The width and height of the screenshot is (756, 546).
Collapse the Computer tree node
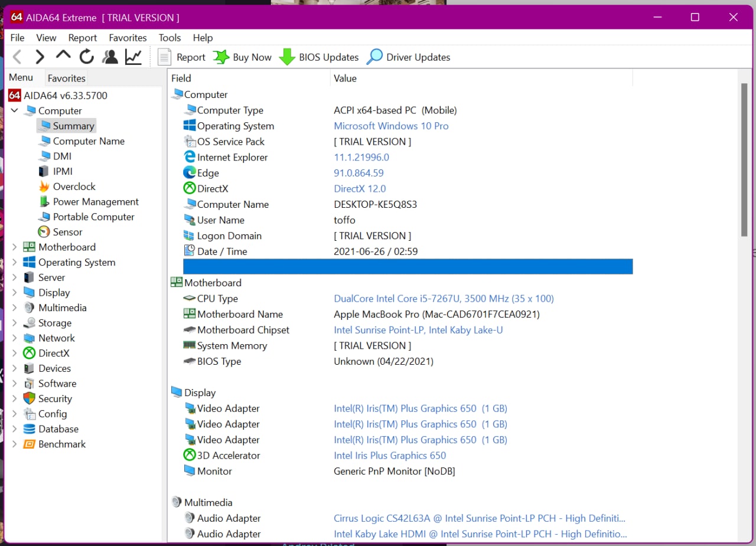pos(14,110)
